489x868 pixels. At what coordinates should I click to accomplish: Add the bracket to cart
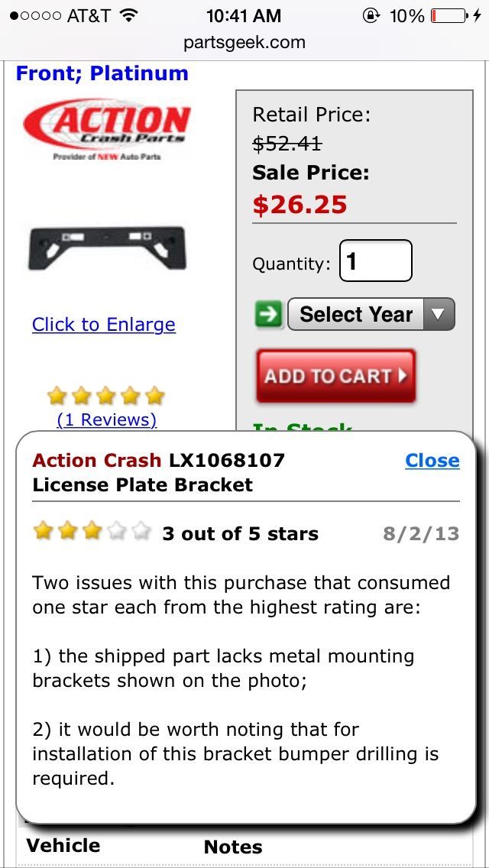335,376
